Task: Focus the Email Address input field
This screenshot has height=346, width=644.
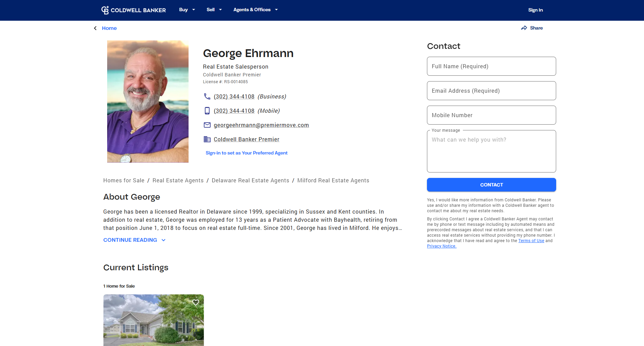Action: point(491,91)
